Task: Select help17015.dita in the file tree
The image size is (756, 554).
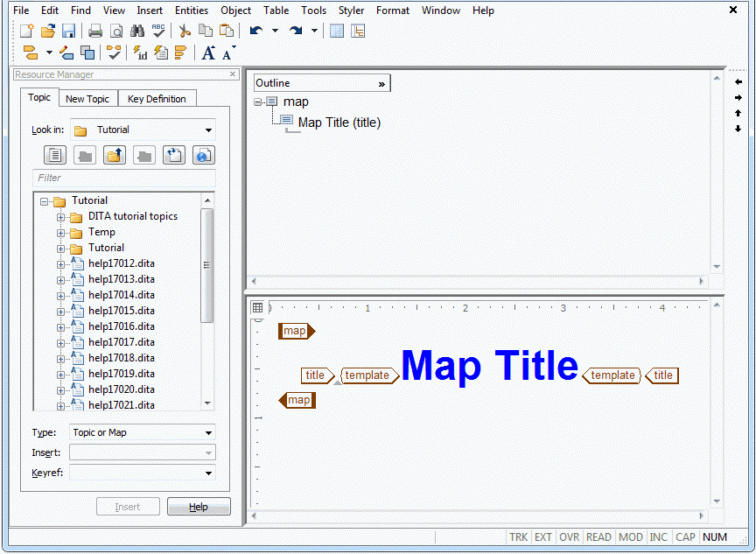Action: point(122,311)
